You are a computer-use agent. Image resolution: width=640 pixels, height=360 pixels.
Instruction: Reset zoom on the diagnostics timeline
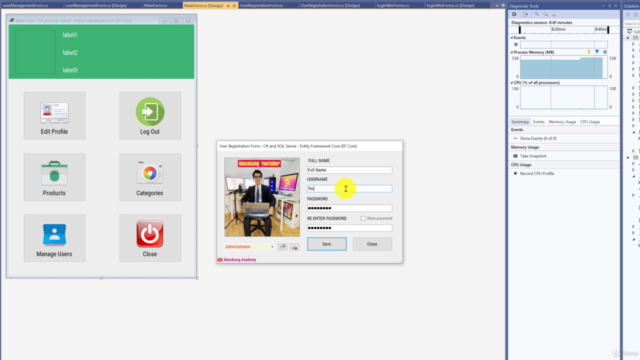tap(554, 14)
